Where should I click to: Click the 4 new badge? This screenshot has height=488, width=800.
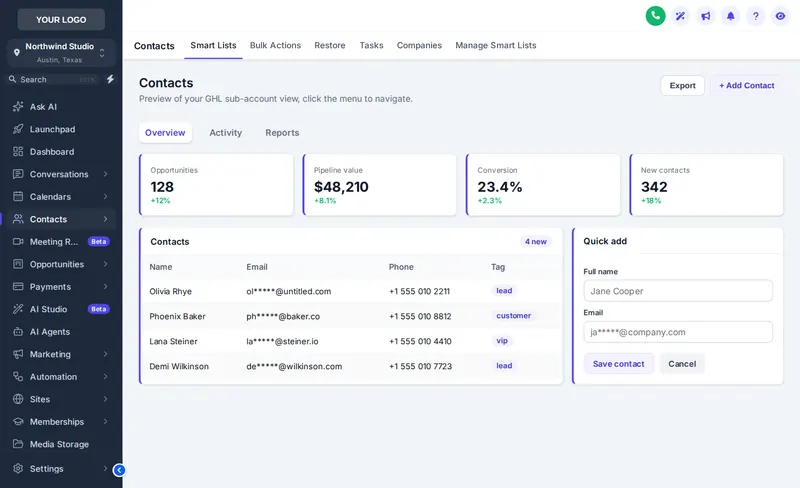pyautogui.click(x=536, y=241)
